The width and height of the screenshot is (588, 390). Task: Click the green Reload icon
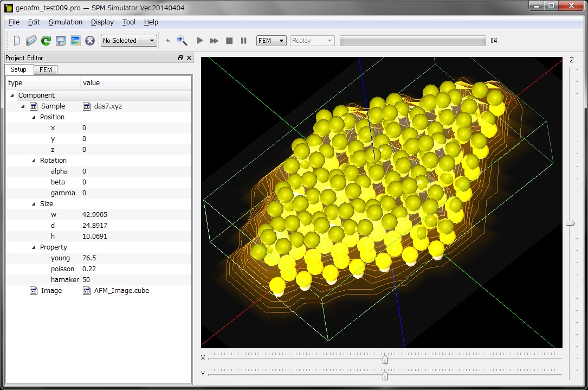pos(46,41)
